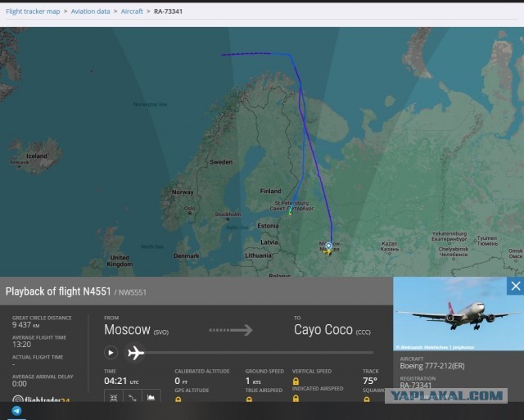Click the Flightradar24 logo
This screenshot has width=524, height=420.
[41, 399]
